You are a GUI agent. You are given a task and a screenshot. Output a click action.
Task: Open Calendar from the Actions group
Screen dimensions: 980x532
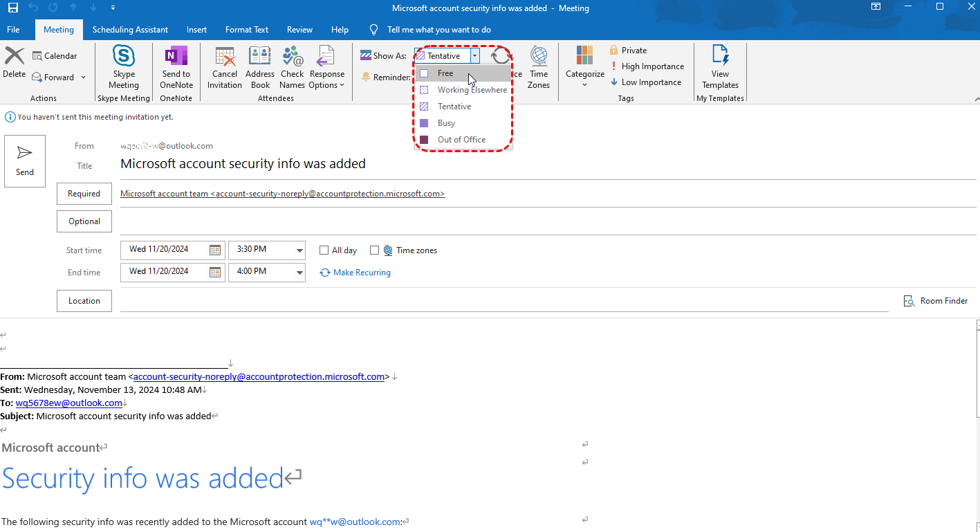[55, 56]
